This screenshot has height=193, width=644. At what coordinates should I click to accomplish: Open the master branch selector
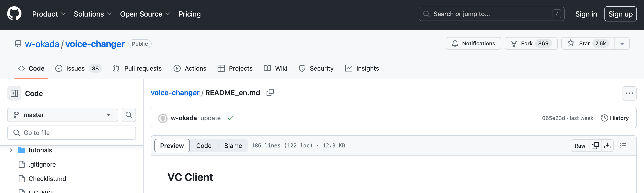pyautogui.click(x=63, y=115)
